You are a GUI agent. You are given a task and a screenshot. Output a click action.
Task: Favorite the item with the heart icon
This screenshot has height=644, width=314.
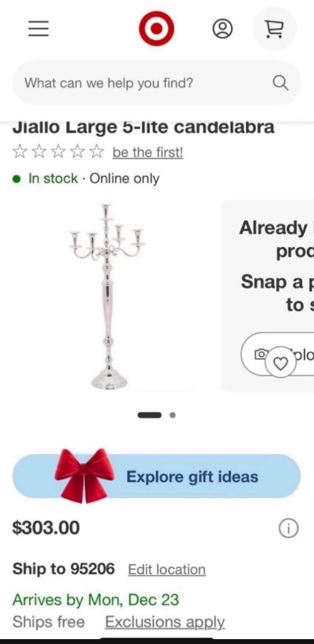click(x=280, y=362)
